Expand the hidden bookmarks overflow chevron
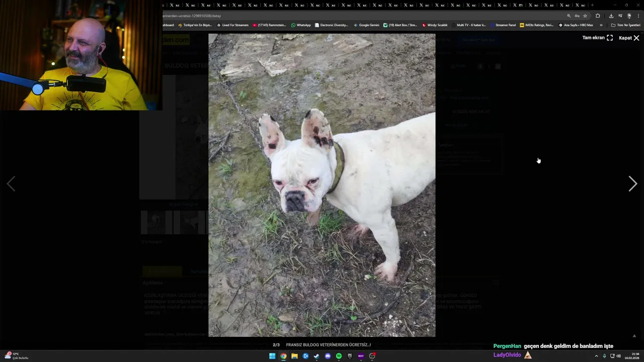Viewport: 644px width, 362px height. [601, 25]
